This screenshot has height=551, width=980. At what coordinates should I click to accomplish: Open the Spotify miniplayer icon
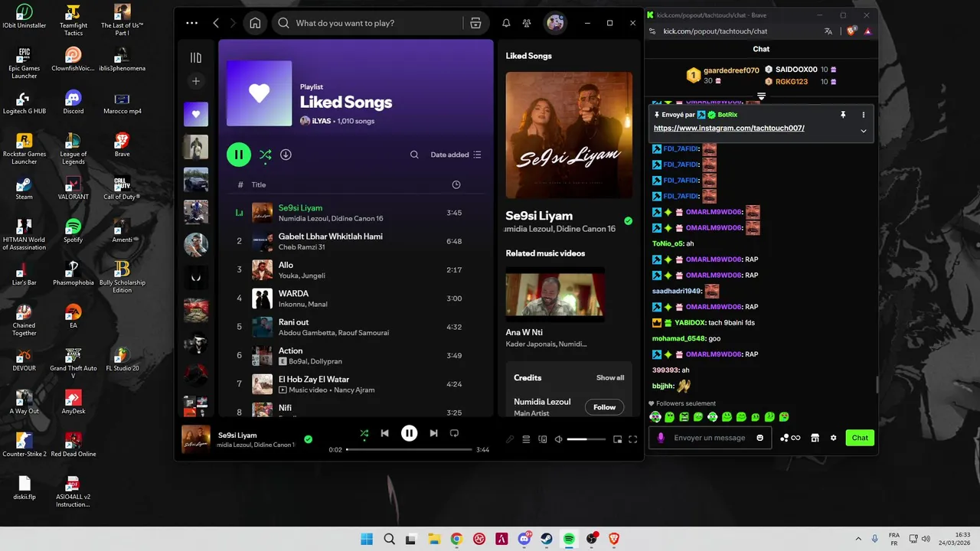pos(617,439)
